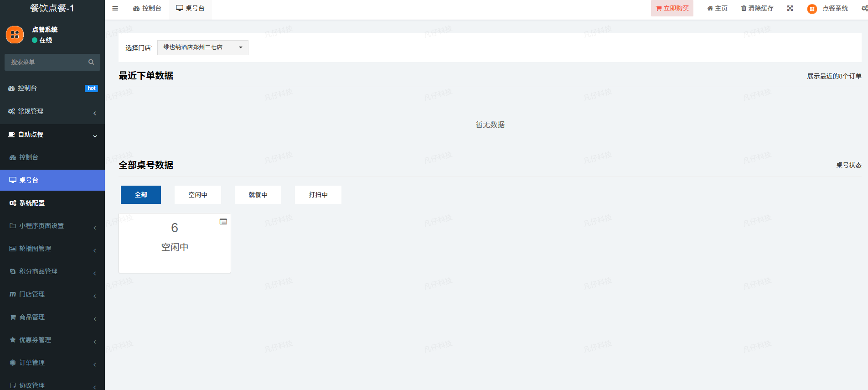
Task: Filter tables by 打扫中 status
Action: point(318,195)
